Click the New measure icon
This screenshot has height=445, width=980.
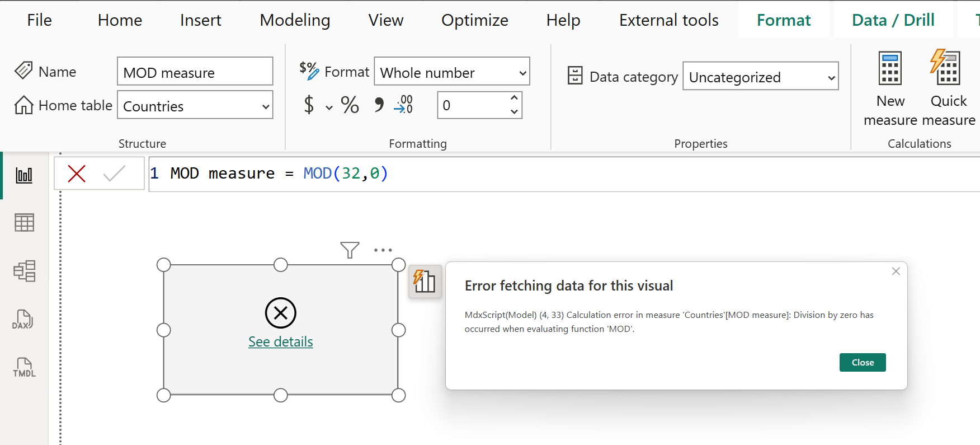point(890,69)
